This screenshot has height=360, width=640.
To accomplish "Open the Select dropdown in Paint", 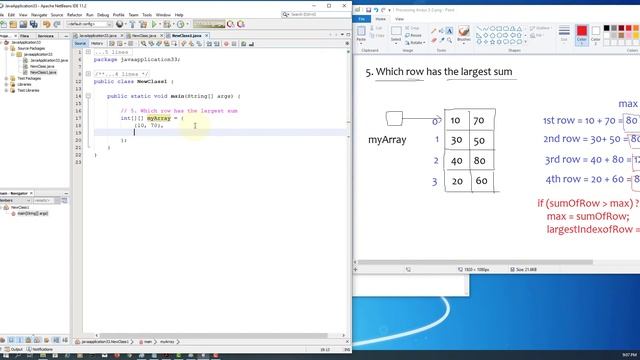I will 396,40.
